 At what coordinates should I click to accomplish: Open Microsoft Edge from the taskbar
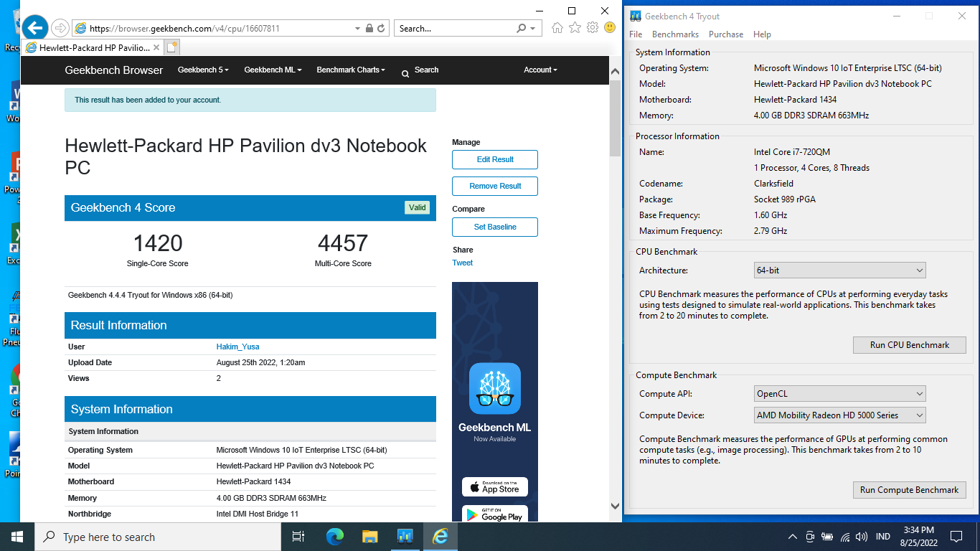point(335,537)
